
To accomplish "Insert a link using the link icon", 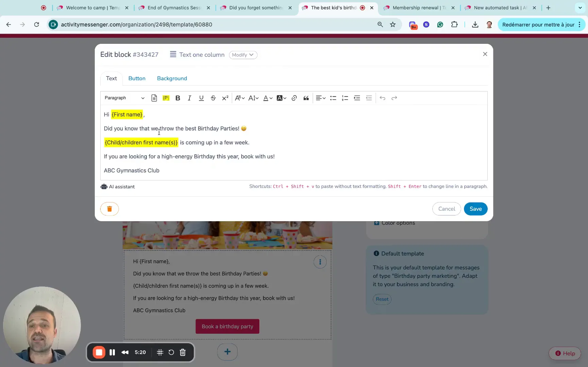I will (294, 98).
